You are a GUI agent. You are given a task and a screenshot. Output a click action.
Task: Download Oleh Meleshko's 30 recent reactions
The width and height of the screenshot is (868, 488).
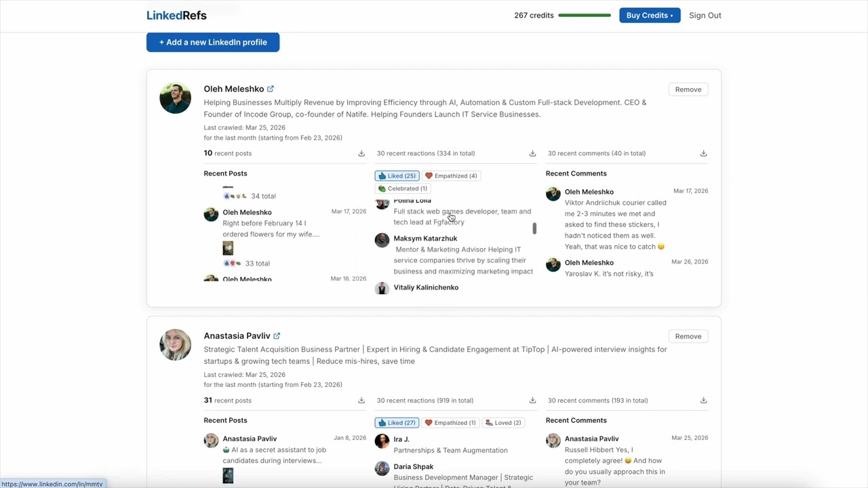[x=532, y=153]
